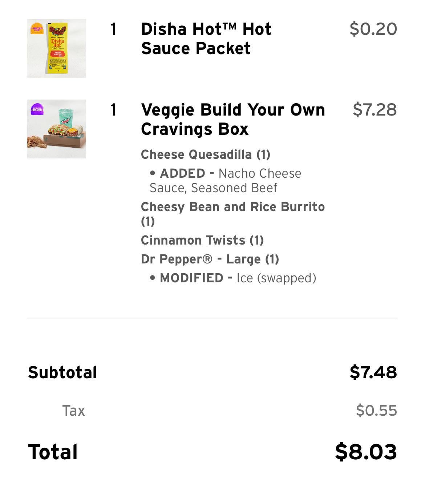This screenshot has width=425, height=504.
Task: Click the purple Online Exclusive badge
Action: (x=37, y=109)
